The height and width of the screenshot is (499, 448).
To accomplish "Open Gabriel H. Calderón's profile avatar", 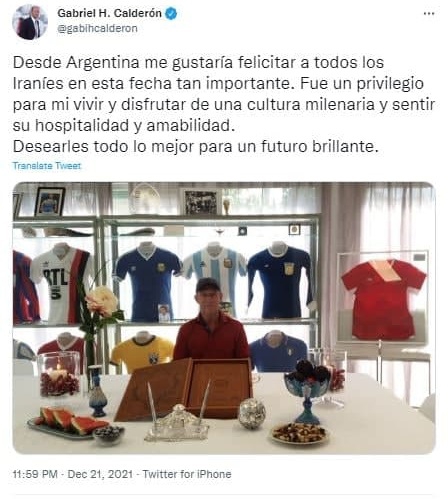I will pyautogui.click(x=30, y=22).
